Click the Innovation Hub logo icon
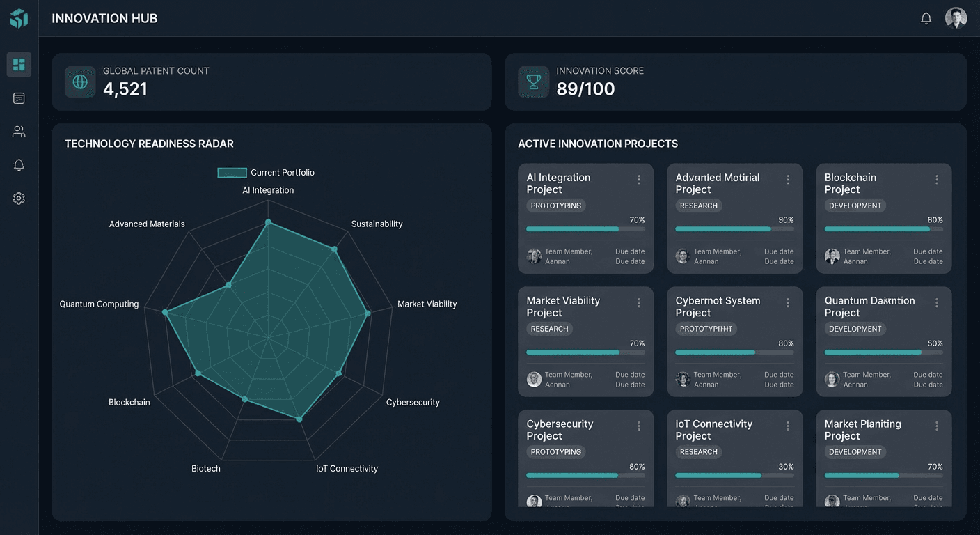The image size is (980, 535). pyautogui.click(x=19, y=19)
